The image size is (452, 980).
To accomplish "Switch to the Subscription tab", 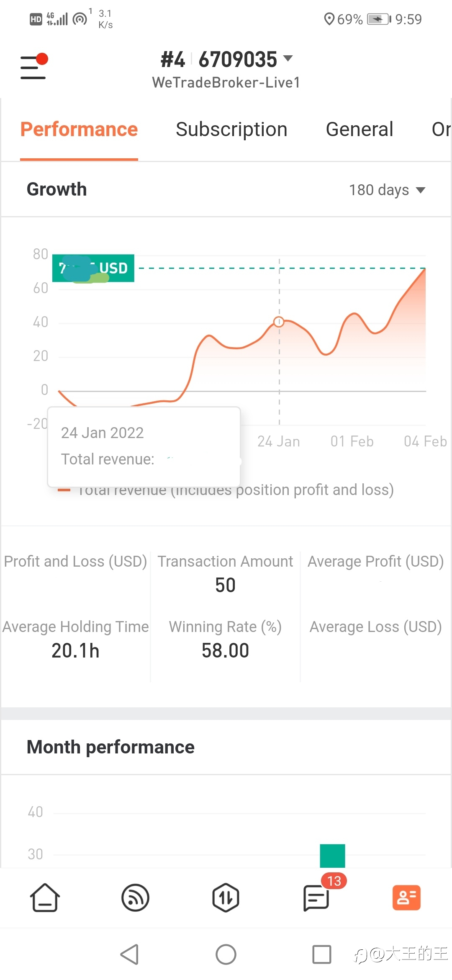I will coord(231,129).
